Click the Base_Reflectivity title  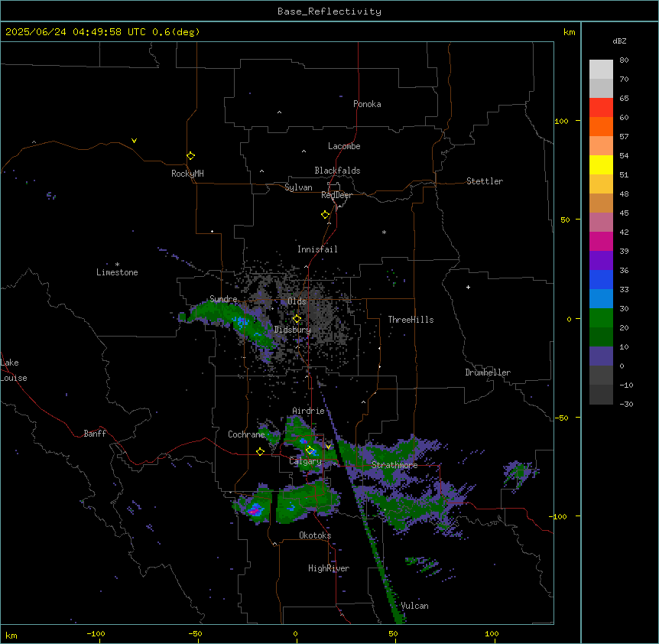329,11
